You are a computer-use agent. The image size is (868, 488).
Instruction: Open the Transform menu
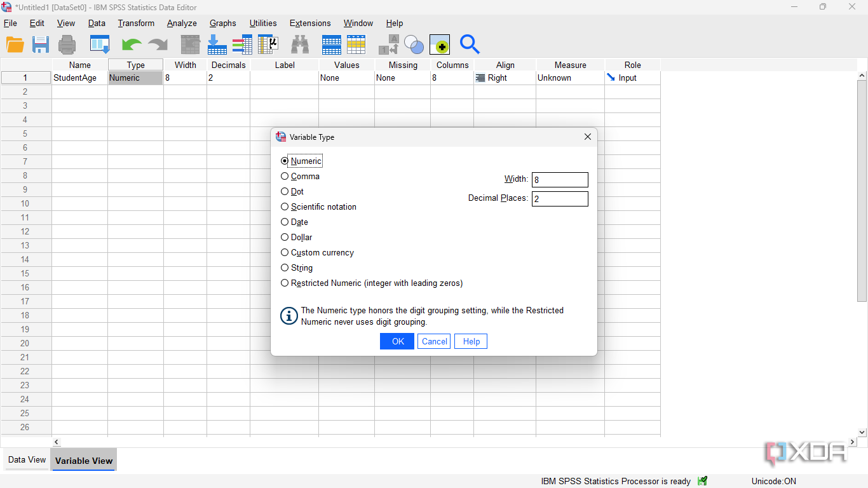(136, 24)
